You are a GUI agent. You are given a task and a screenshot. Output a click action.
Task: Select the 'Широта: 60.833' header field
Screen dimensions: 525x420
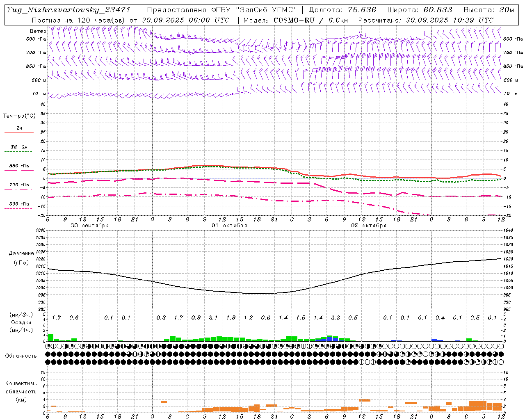420,10
